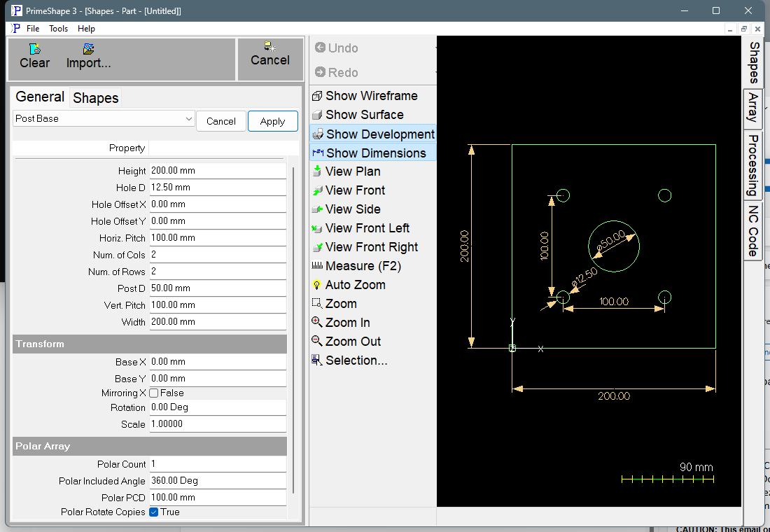Edit the Post D value field

pyautogui.click(x=218, y=288)
